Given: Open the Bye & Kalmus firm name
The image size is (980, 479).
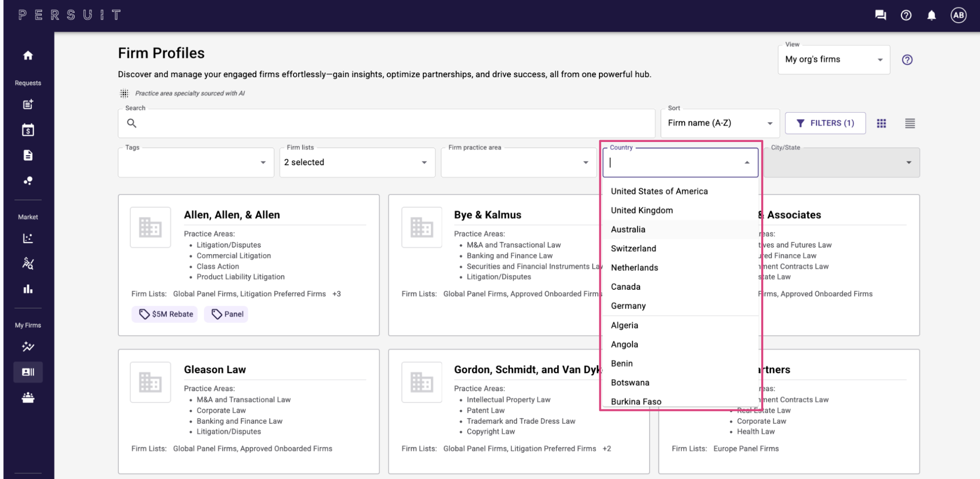Looking at the screenshot, I should coord(488,215).
